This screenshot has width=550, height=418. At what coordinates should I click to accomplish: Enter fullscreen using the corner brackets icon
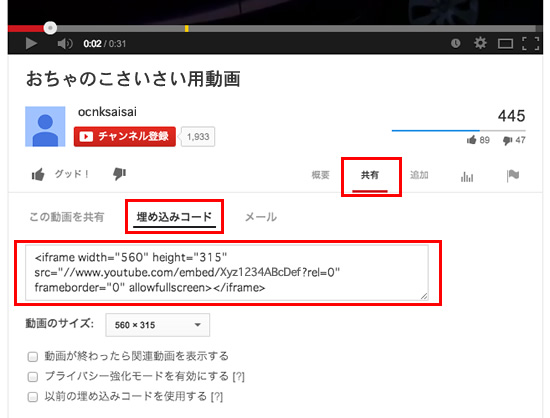(530, 43)
